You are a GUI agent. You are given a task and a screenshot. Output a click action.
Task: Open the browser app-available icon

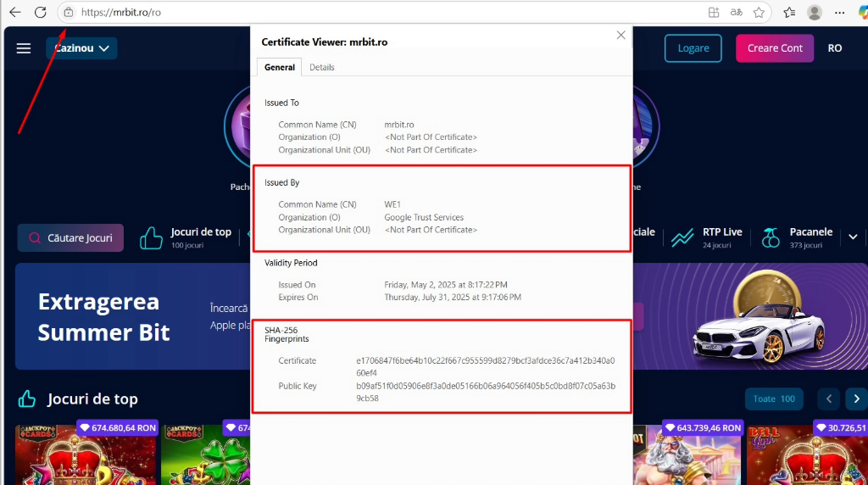(714, 12)
